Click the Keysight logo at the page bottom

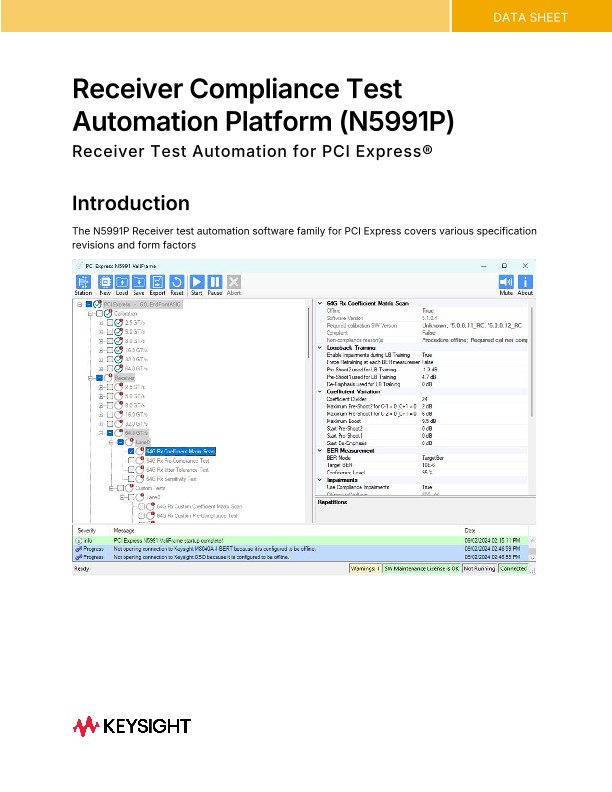(x=132, y=726)
